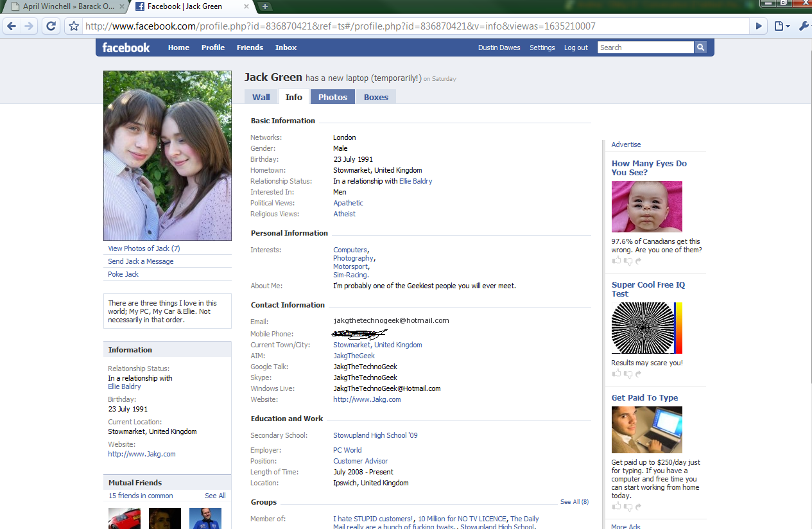
Task: Click the Dustin Dawes account link
Action: coord(499,48)
